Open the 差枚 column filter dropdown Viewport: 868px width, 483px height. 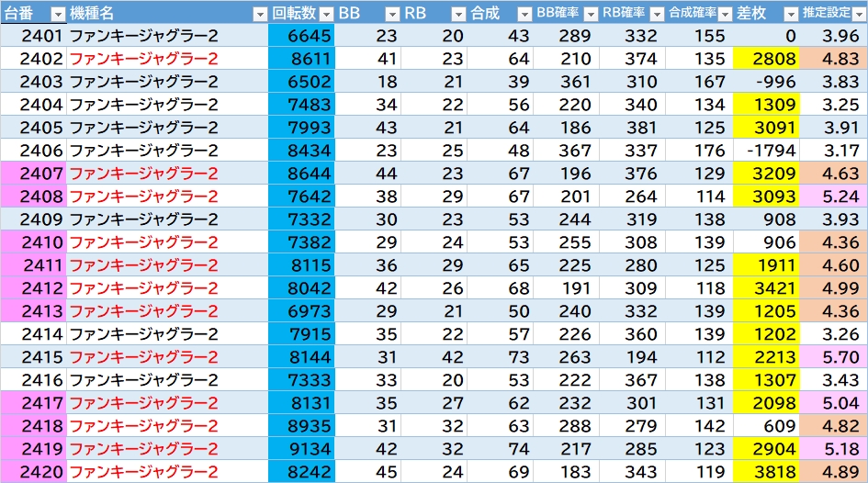click(789, 14)
